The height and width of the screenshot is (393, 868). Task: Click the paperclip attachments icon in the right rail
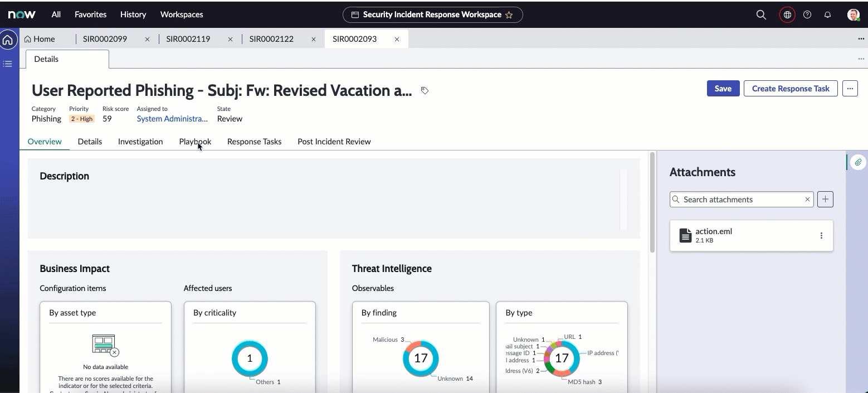tap(859, 162)
